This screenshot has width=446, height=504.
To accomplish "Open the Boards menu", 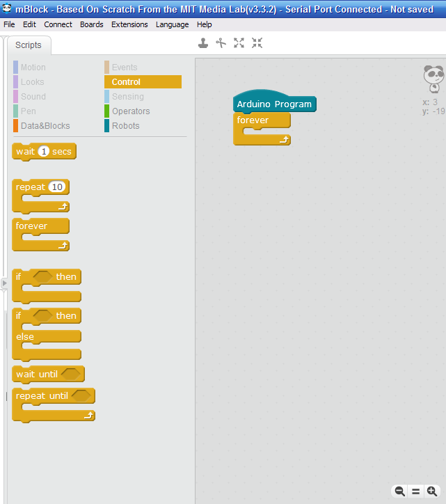I will pyautogui.click(x=92, y=24).
